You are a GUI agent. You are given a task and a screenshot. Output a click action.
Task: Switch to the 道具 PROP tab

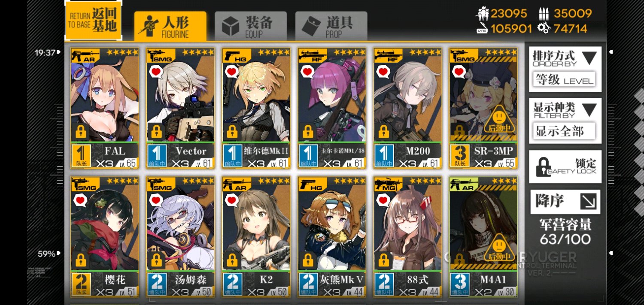(331, 26)
